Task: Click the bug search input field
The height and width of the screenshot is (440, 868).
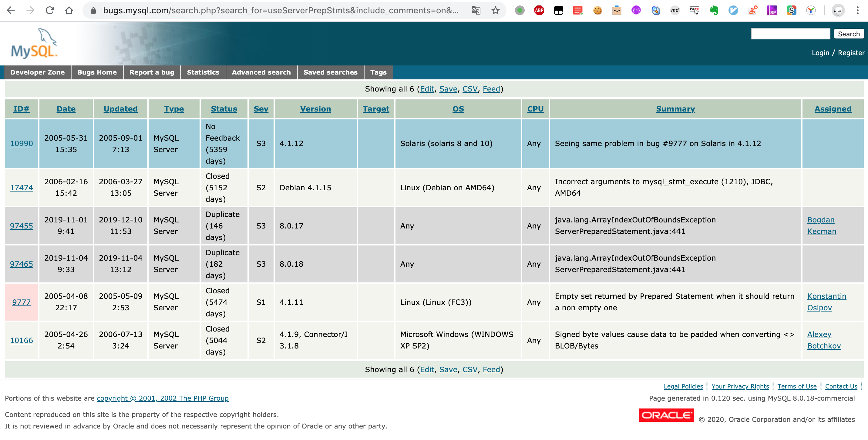Action: pyautogui.click(x=790, y=34)
